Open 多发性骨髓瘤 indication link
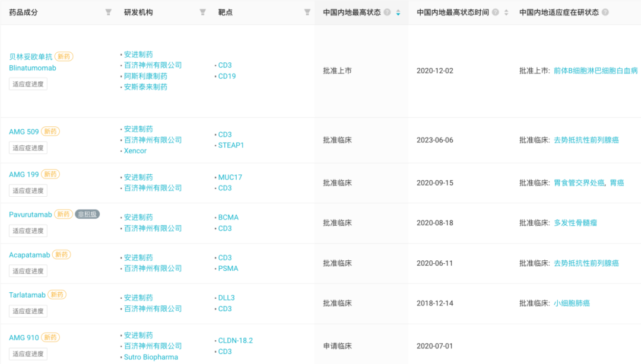Image resolution: width=641 pixels, height=364 pixels. tap(575, 223)
